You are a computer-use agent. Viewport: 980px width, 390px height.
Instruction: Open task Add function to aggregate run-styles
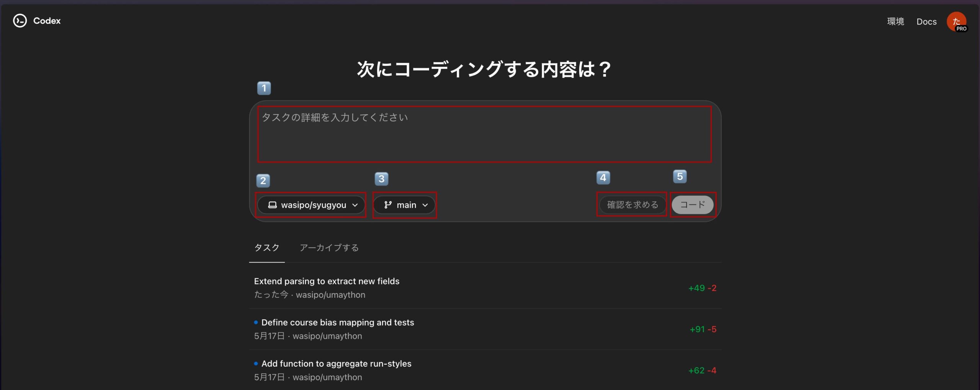point(485,370)
